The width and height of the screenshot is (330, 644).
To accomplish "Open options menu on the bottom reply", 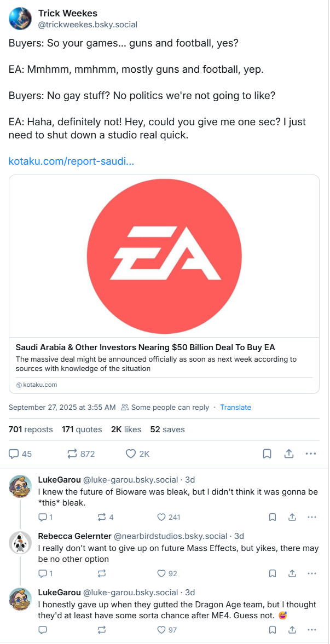I will (311, 630).
